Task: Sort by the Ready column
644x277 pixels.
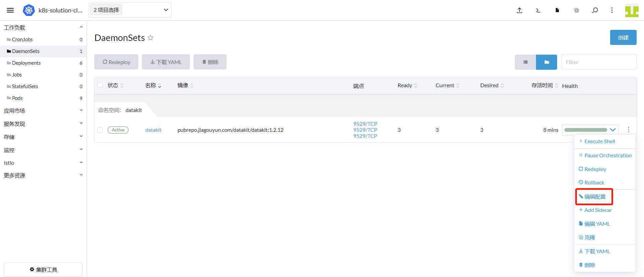Action: [408, 86]
